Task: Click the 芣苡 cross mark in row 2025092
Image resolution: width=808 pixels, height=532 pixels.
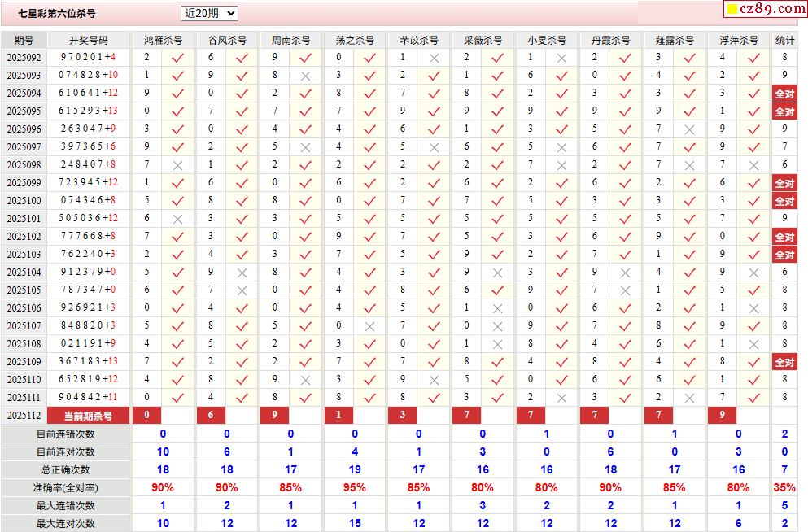Action: (434, 58)
